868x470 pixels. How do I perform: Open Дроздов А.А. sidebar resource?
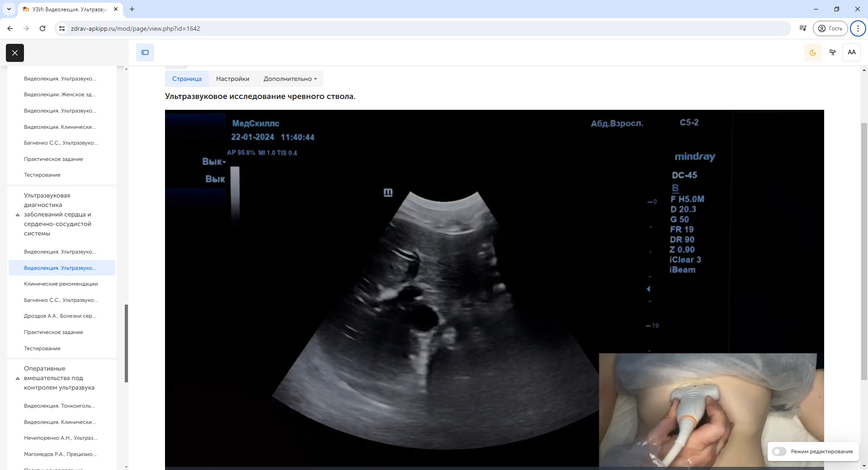(x=60, y=316)
